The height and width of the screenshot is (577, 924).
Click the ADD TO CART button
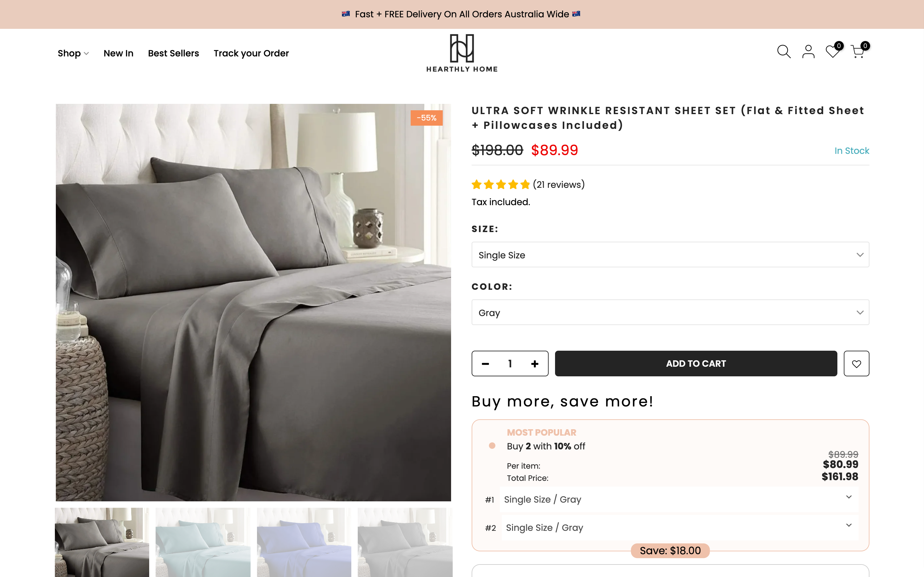[696, 363]
